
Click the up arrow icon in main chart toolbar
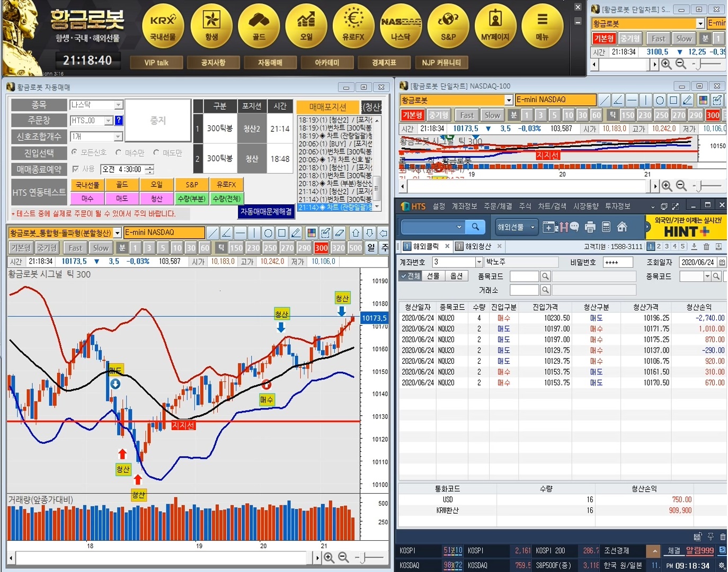click(x=356, y=233)
